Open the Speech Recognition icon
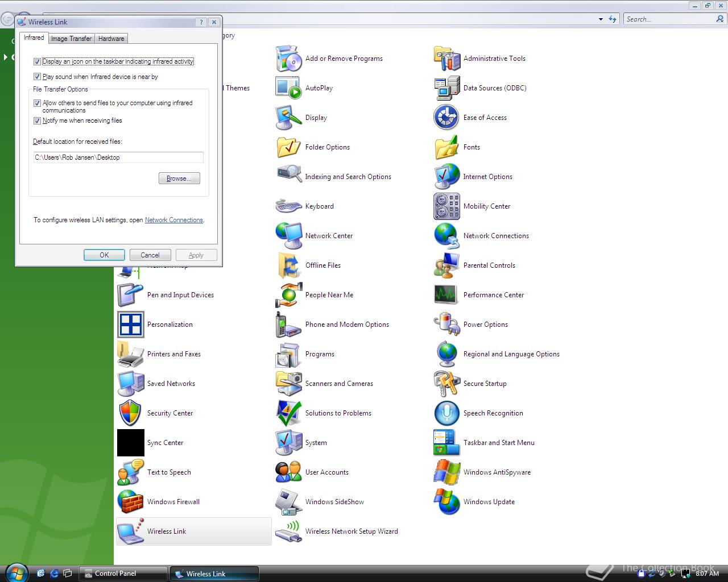The height and width of the screenshot is (582, 728). [446, 413]
